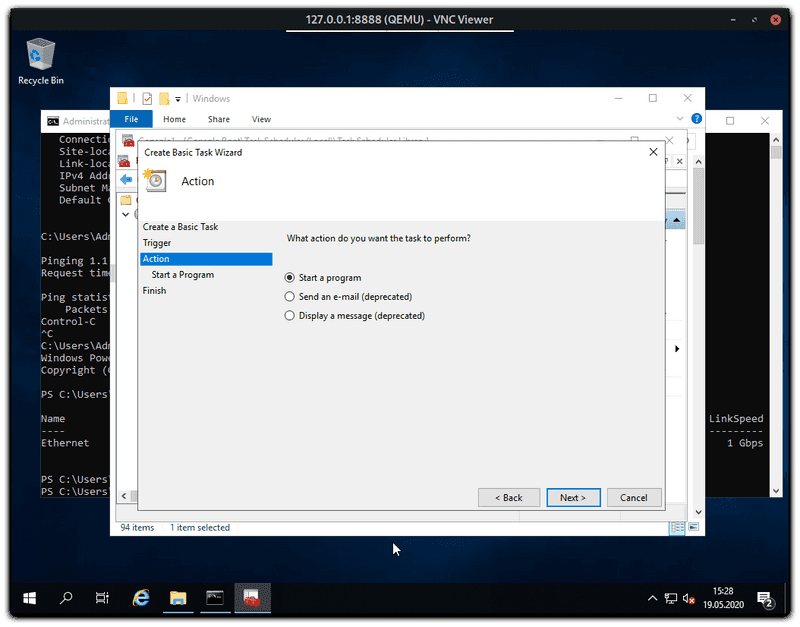Screen dimensions: 800x627
Task: Click the back arrow in Task Scheduler console
Action: pyautogui.click(x=126, y=179)
